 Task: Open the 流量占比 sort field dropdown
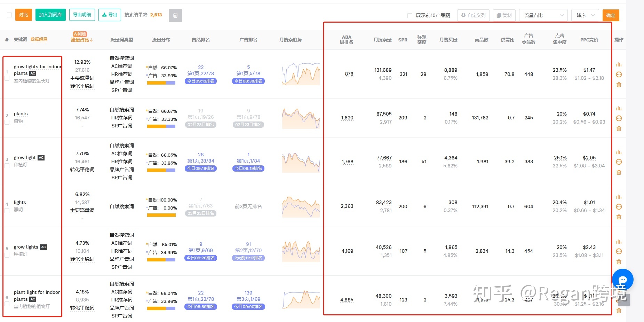[x=543, y=15]
